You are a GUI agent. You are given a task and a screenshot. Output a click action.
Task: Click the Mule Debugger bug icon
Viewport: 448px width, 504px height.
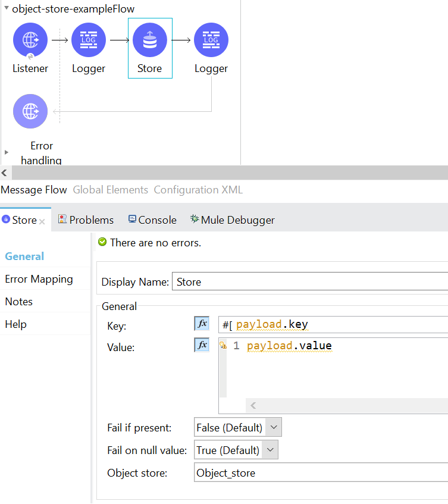(x=194, y=220)
